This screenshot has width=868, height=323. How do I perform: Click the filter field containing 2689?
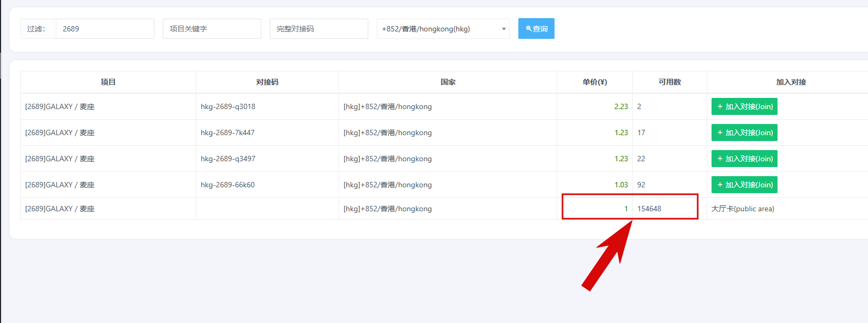[105, 29]
